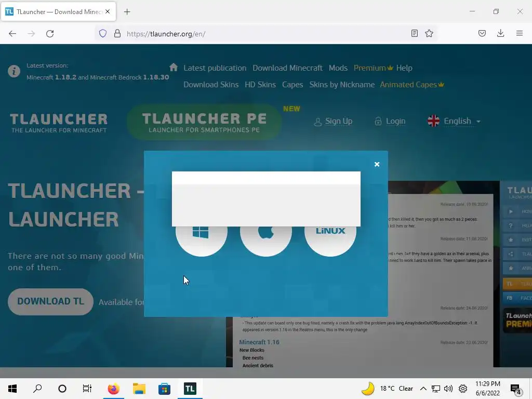Open File Explorer from the taskbar
532x399 pixels.
click(139, 389)
